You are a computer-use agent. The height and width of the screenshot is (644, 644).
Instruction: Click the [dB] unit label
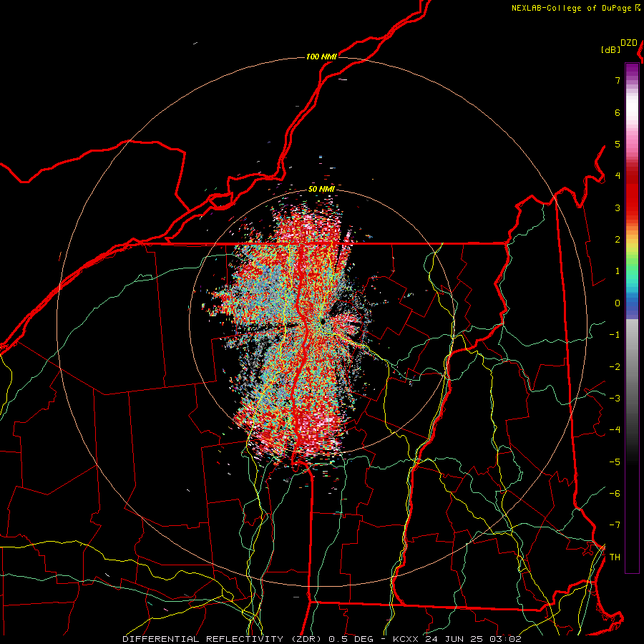(x=610, y=49)
